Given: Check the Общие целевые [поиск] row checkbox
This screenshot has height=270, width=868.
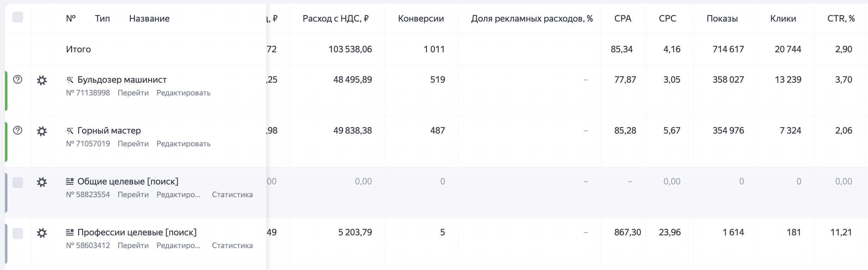Looking at the screenshot, I should click(x=18, y=182).
